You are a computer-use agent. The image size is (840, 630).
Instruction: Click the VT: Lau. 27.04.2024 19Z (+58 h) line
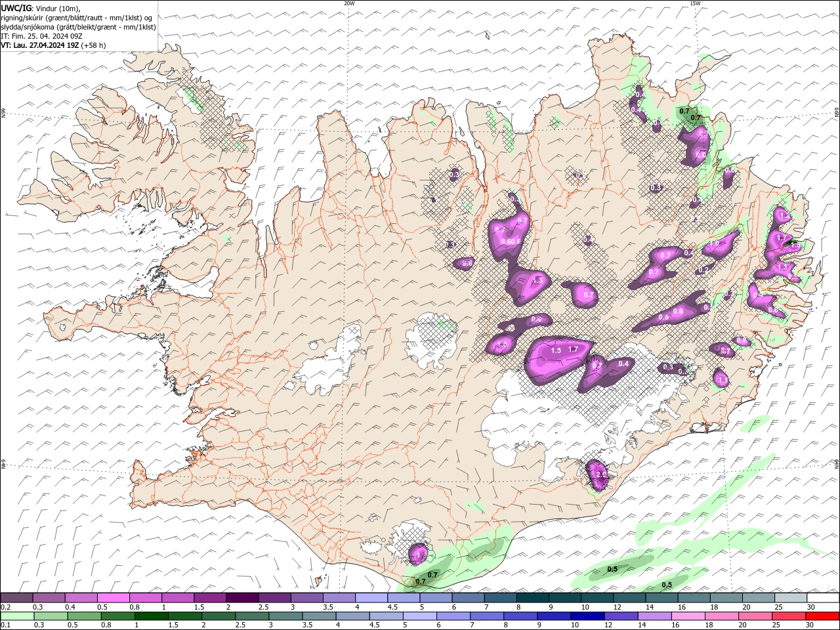53,45
